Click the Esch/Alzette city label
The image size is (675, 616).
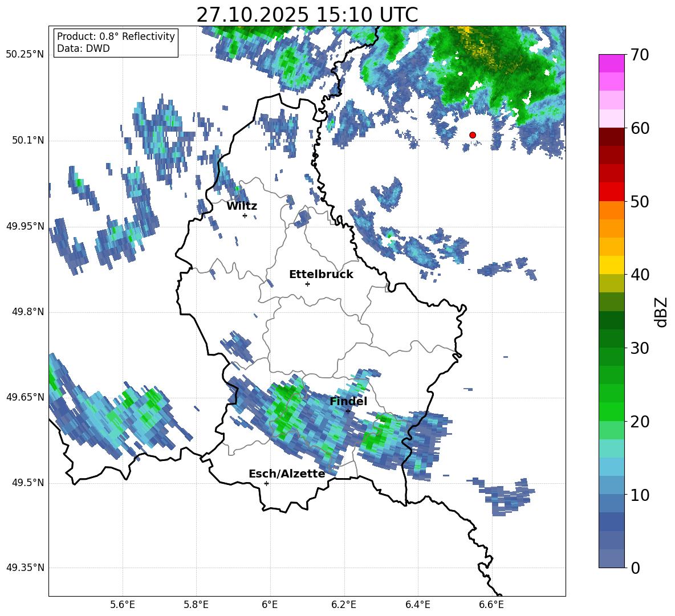point(287,474)
